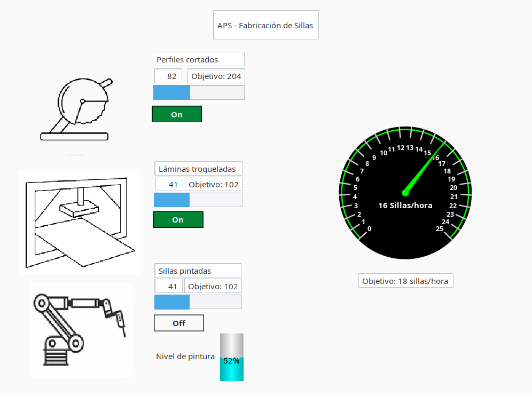Click the Sillas pintadas progress bar
Viewport: 532px width, 396px height.
tap(198, 302)
